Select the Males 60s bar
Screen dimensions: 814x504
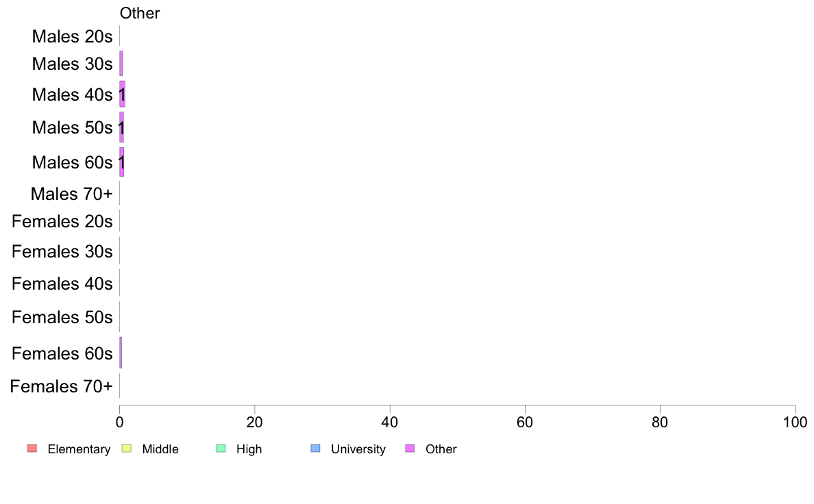[x=122, y=162]
